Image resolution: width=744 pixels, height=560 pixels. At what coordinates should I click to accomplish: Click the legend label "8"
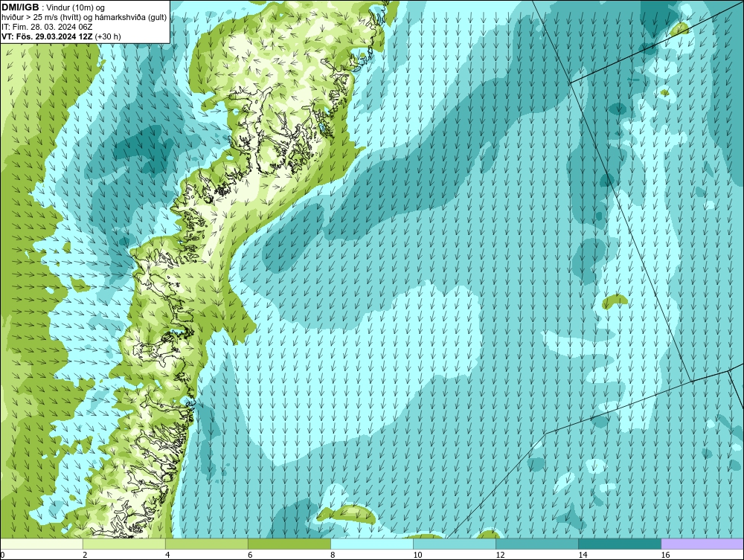pos(333,555)
